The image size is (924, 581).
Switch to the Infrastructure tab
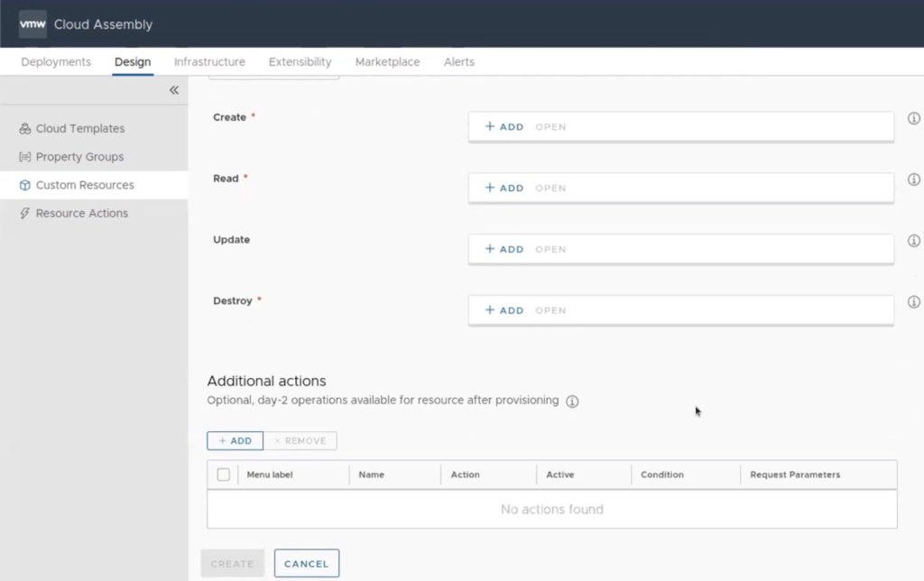pyautogui.click(x=209, y=62)
